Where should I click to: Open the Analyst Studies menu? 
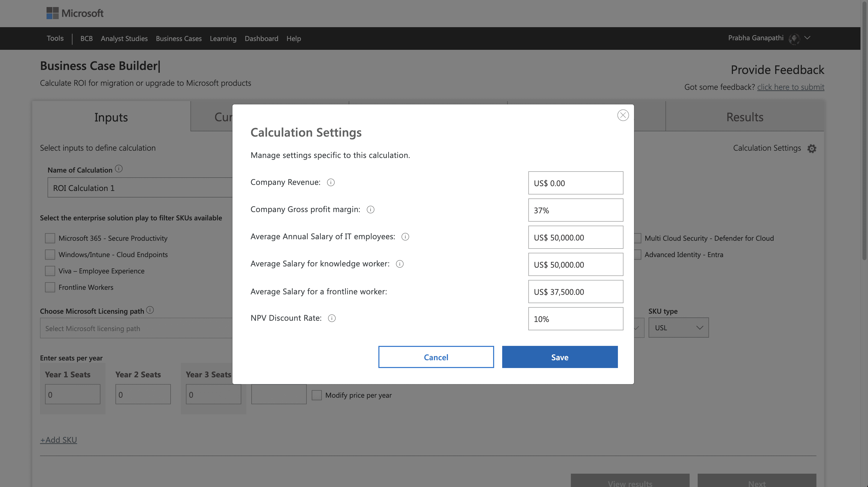(x=124, y=38)
